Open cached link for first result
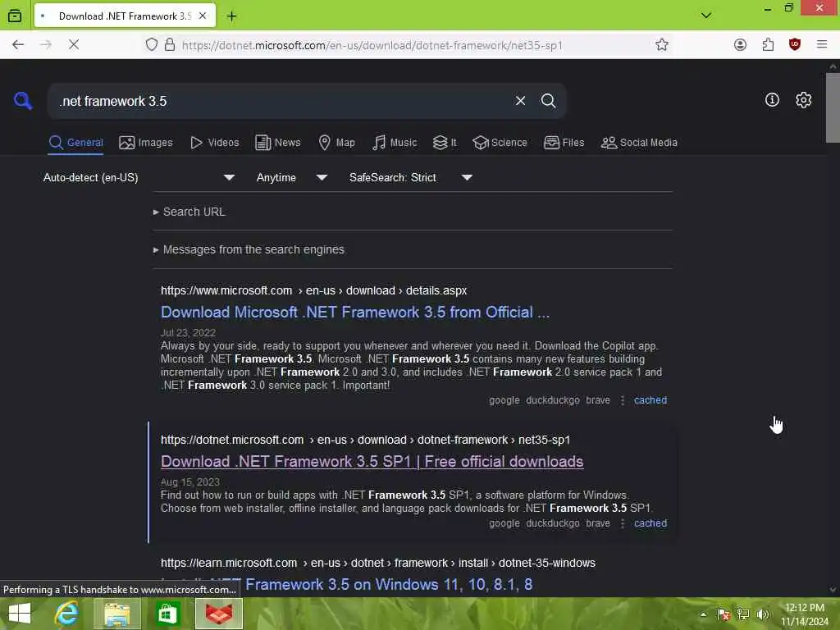Image resolution: width=840 pixels, height=630 pixels. point(651,400)
